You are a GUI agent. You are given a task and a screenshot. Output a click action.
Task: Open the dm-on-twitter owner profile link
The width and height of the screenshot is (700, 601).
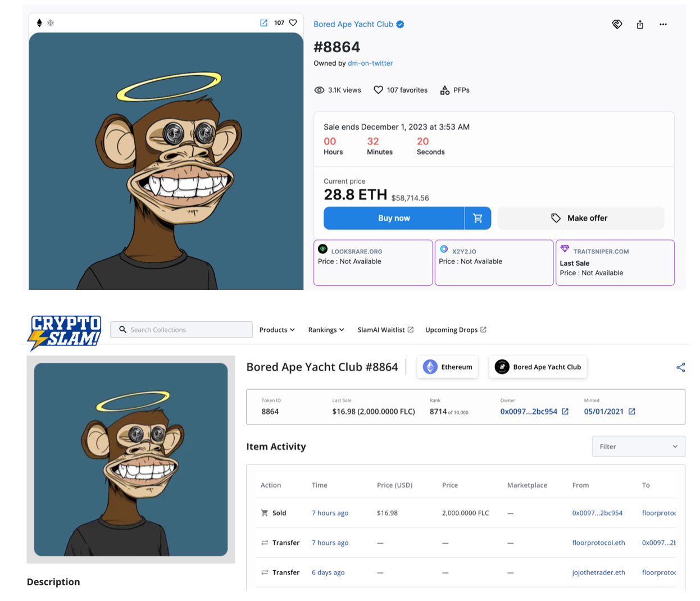370,63
